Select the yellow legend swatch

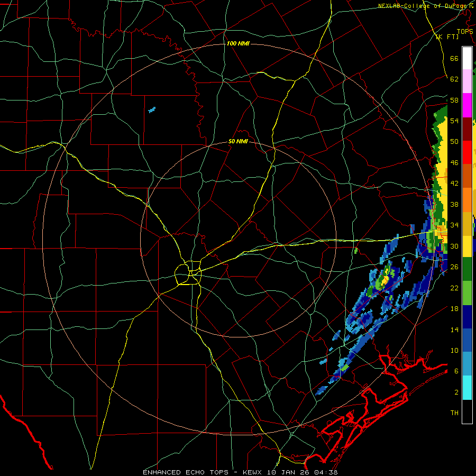[x=467, y=246]
